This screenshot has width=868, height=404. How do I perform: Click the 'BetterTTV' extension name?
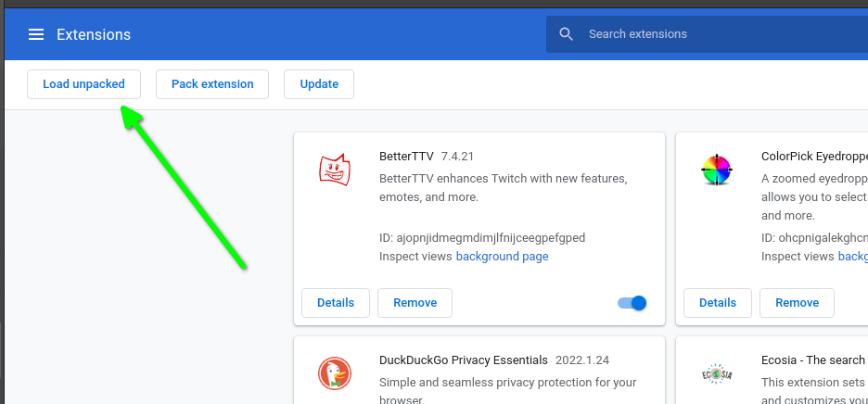(x=406, y=157)
